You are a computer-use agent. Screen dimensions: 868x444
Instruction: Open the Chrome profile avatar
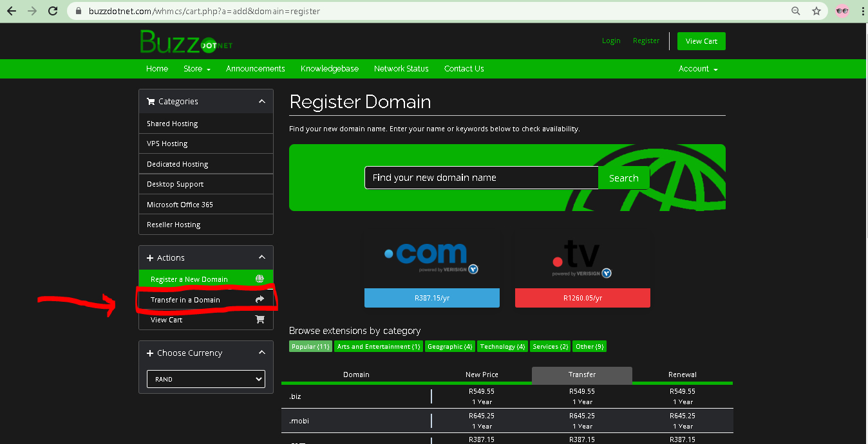(x=842, y=11)
